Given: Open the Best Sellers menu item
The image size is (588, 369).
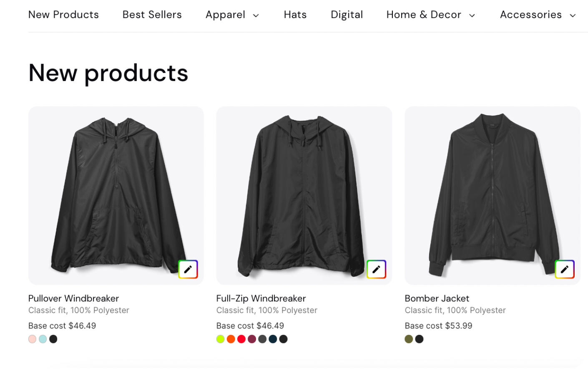Looking at the screenshot, I should point(152,15).
